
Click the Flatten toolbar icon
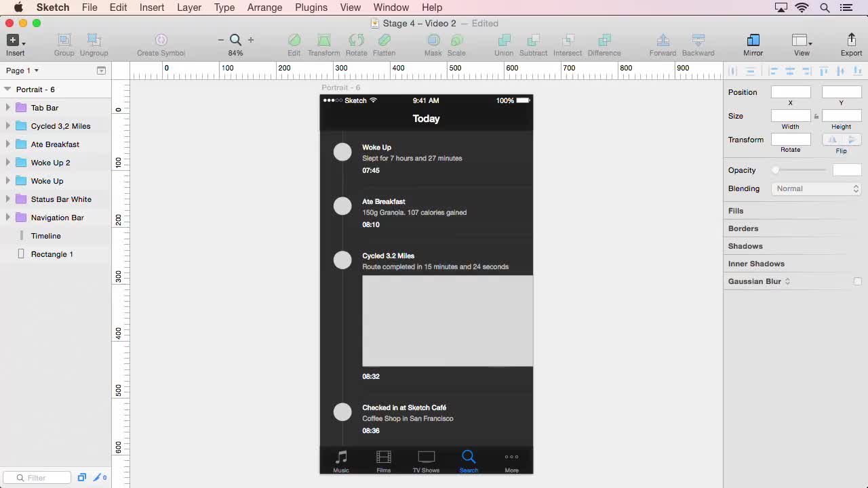pos(384,41)
